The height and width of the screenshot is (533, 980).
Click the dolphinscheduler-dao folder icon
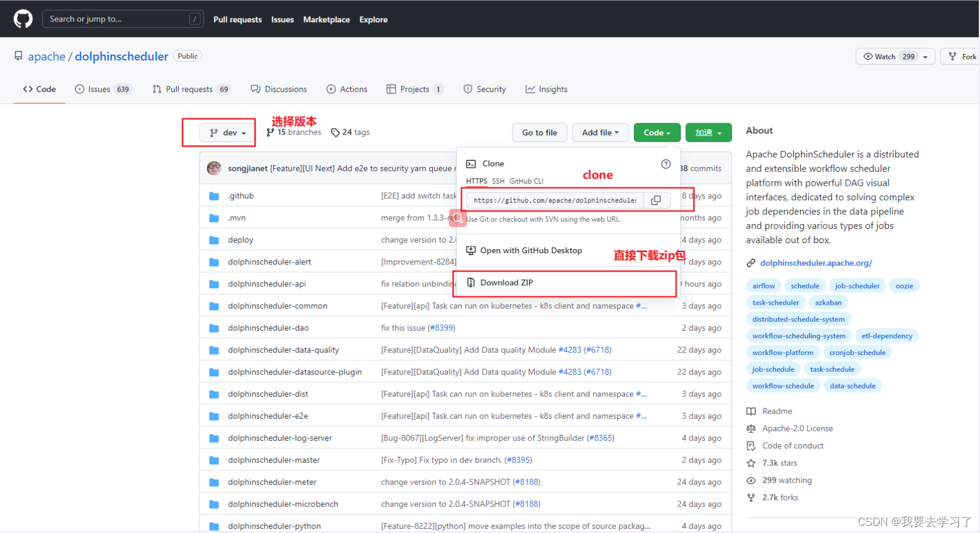[214, 328]
